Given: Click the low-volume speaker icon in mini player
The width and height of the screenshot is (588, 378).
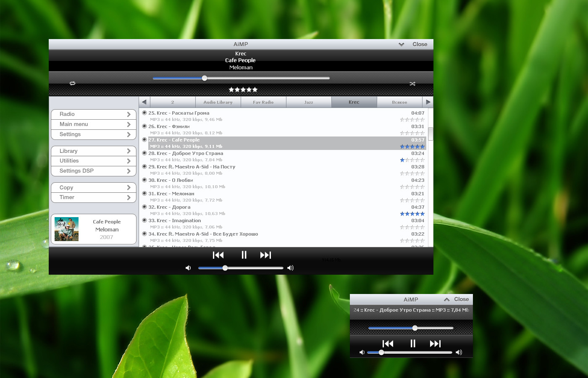Looking at the screenshot, I should point(362,352).
